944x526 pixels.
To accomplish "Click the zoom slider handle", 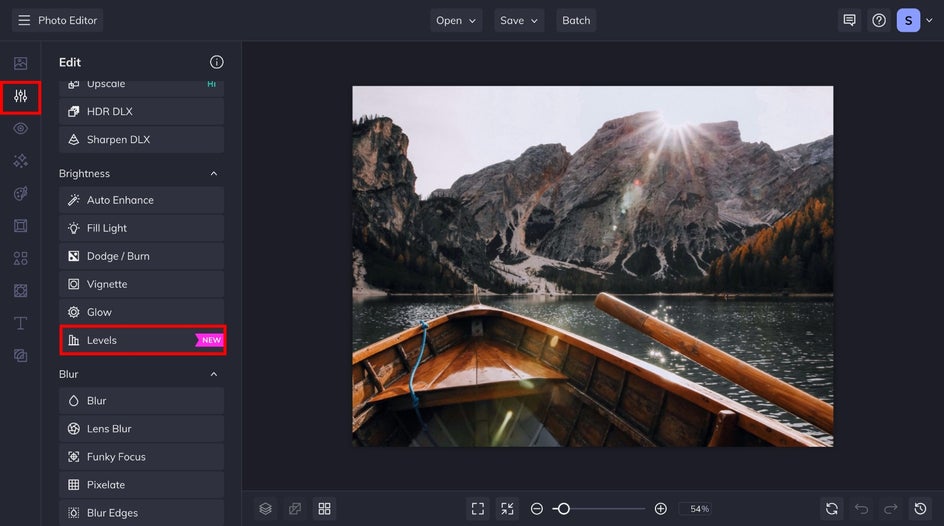I will [x=564, y=509].
